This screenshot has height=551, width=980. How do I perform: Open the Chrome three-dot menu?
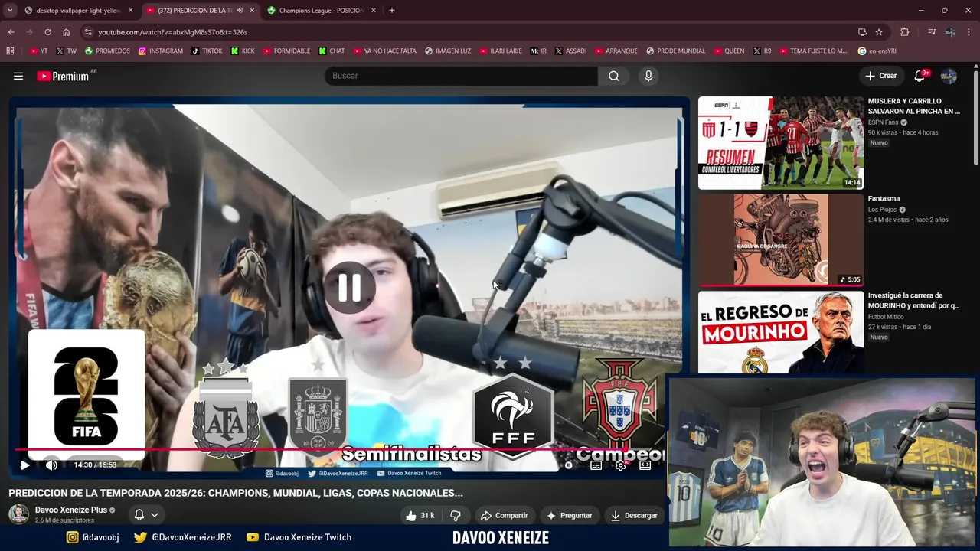click(969, 32)
